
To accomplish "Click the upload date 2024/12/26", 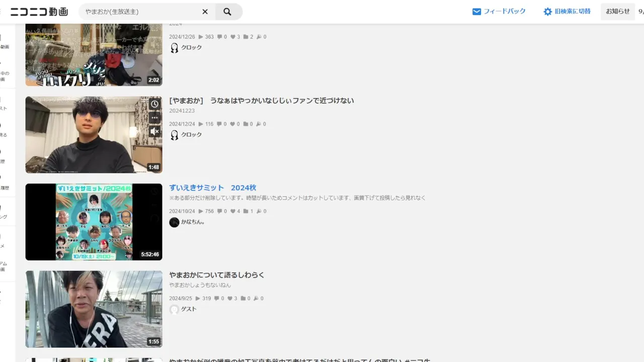I will coord(182,37).
